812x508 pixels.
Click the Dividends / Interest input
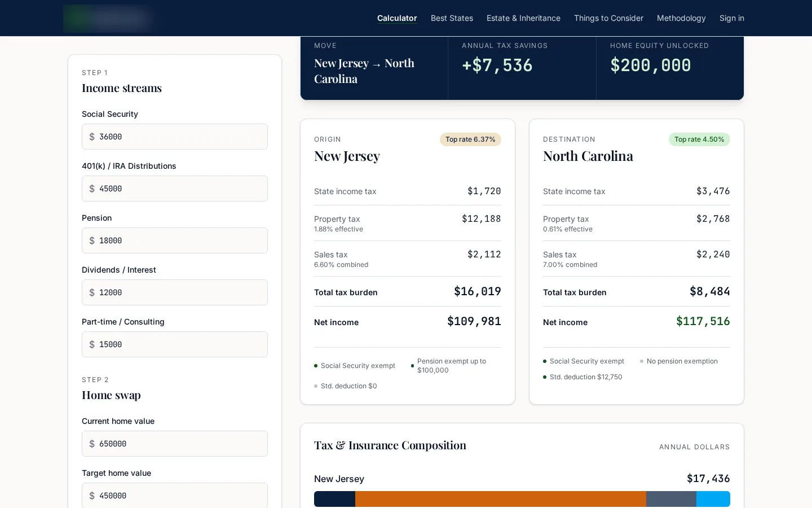point(175,292)
